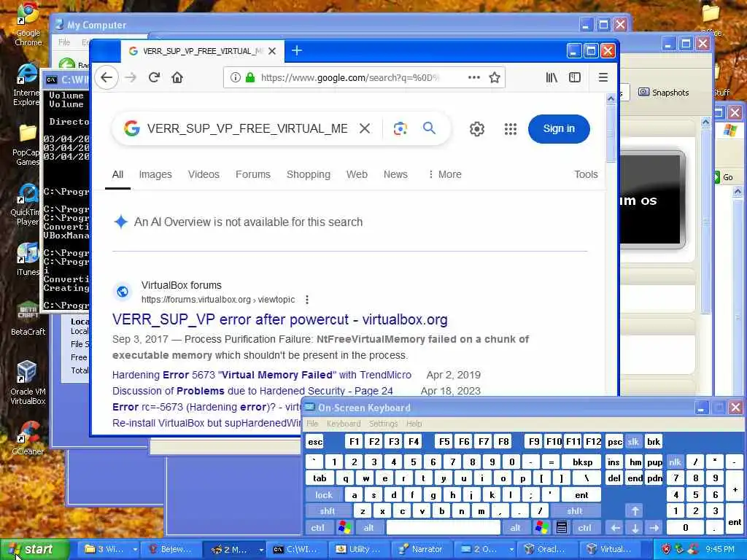
Task: Toggle the slk key on On-Screen Keyboard
Action: point(633,442)
